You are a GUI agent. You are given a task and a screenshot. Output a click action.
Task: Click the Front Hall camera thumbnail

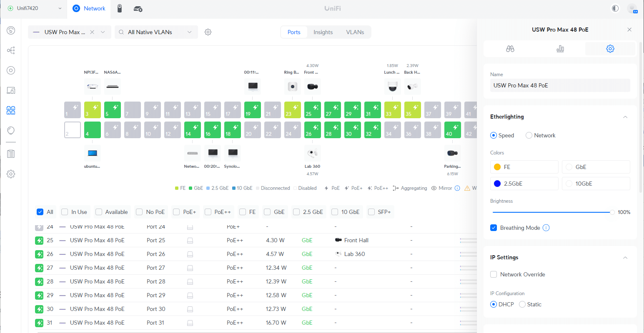[x=313, y=87]
